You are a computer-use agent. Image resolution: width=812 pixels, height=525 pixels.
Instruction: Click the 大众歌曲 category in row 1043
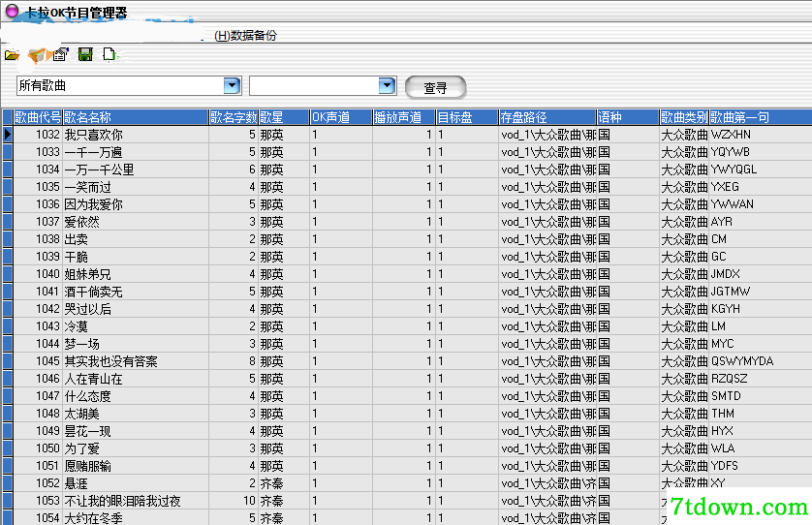tap(684, 326)
